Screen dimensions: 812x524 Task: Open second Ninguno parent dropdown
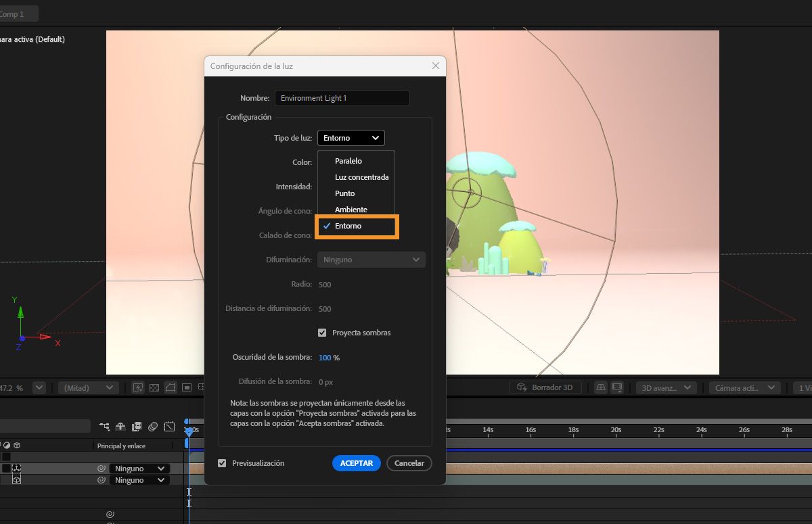(139, 480)
